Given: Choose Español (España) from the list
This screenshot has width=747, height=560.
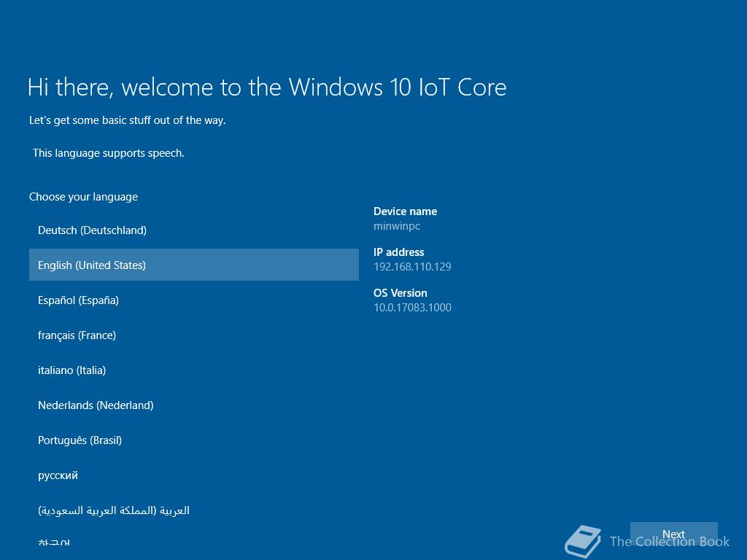Looking at the screenshot, I should click(x=193, y=300).
